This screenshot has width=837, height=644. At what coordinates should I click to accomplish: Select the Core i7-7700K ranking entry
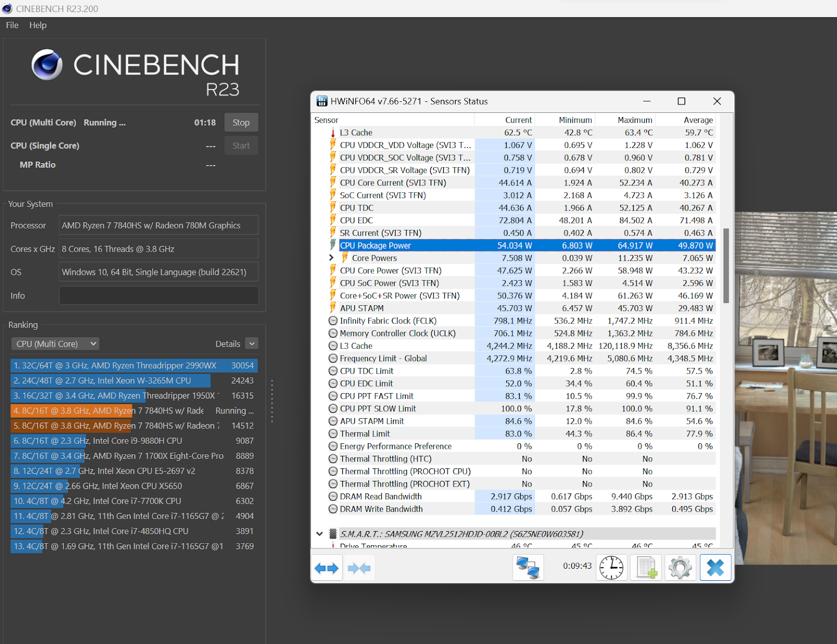pos(134,501)
